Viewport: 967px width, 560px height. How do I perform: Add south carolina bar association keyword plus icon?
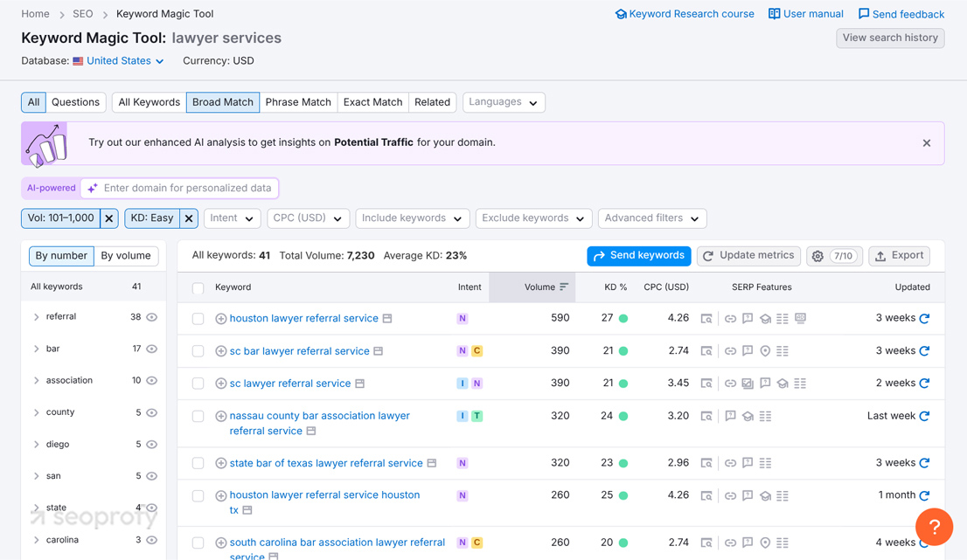point(221,543)
